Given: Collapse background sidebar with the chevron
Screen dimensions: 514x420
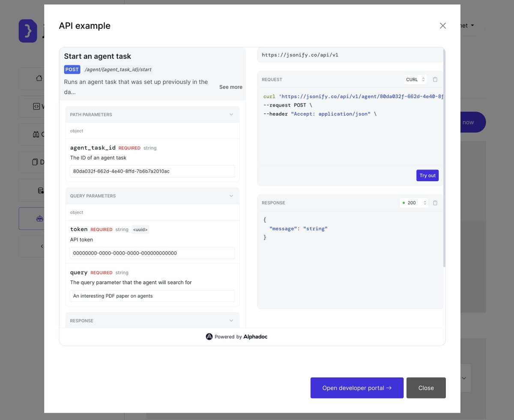Looking at the screenshot, I should (x=42, y=246).
